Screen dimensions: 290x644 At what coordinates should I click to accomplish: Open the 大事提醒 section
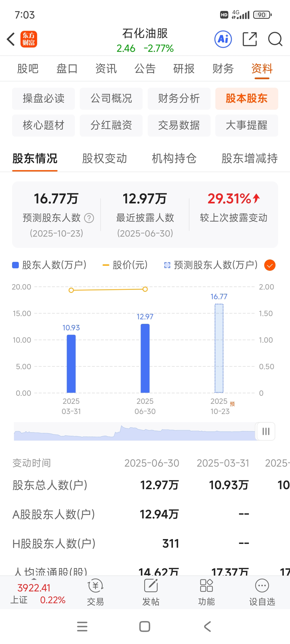point(247,126)
